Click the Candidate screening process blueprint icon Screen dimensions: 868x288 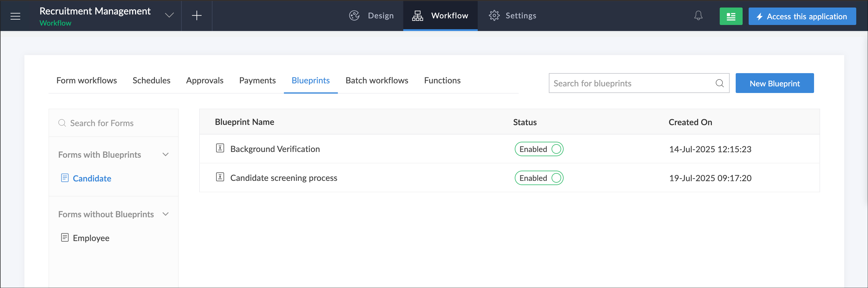(220, 177)
